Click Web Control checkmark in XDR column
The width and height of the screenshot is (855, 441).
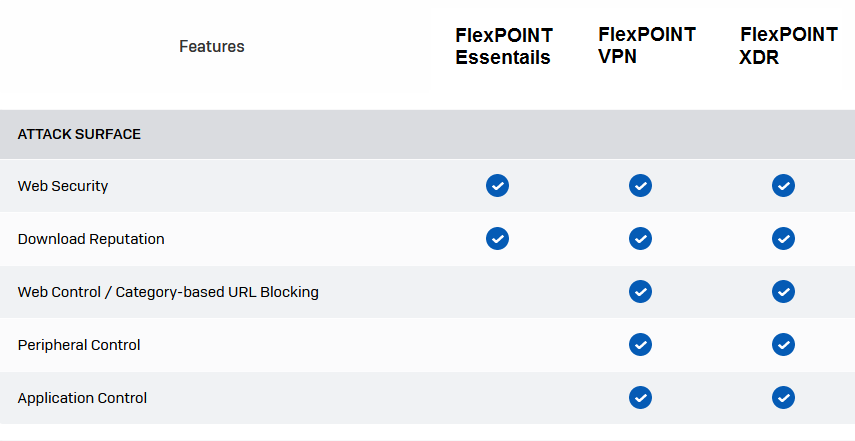click(783, 292)
